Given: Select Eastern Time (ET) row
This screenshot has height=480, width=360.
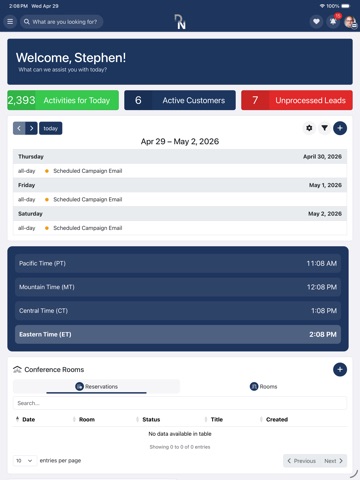Looking at the screenshot, I should click(x=178, y=334).
